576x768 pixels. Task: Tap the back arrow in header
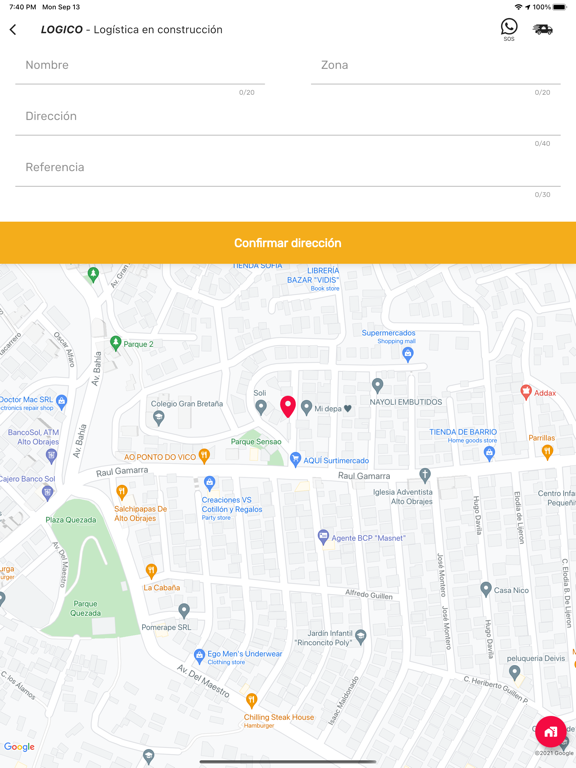tap(13, 30)
